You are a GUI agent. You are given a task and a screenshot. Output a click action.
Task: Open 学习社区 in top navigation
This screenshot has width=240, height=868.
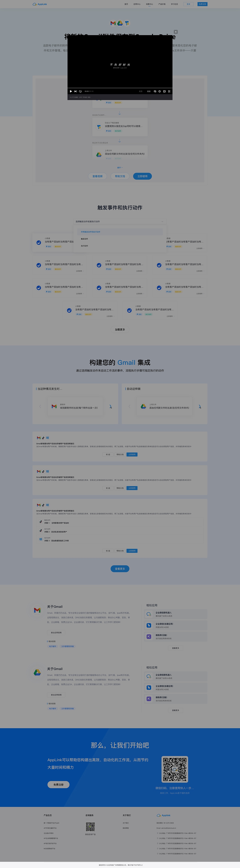click(174, 4)
